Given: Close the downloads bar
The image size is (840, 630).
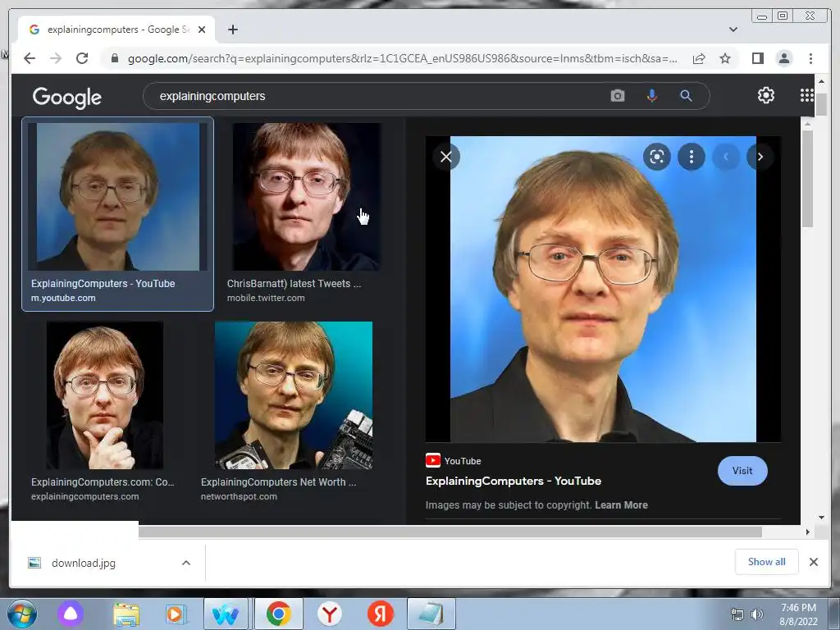Looking at the screenshot, I should (x=813, y=562).
